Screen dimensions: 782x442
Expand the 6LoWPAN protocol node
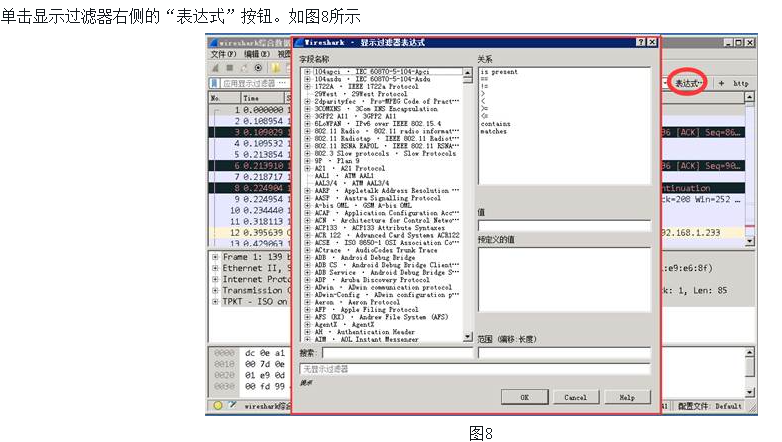308,123
